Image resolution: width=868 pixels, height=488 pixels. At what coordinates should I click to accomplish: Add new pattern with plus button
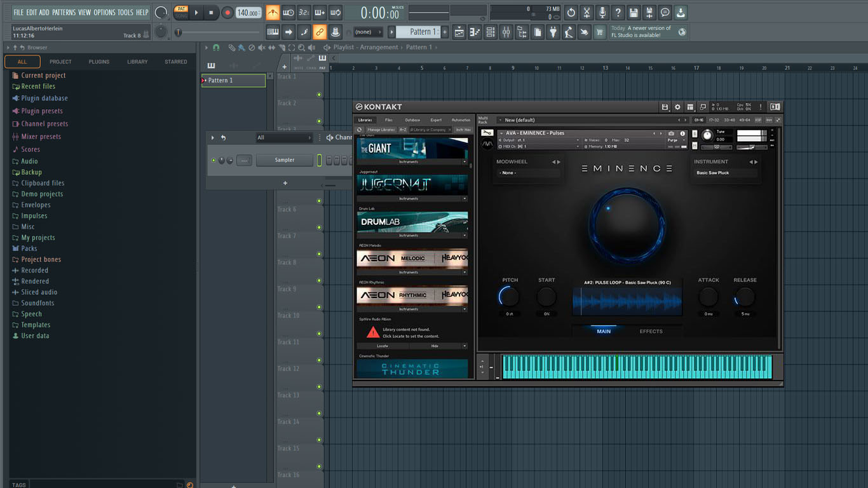(x=444, y=32)
